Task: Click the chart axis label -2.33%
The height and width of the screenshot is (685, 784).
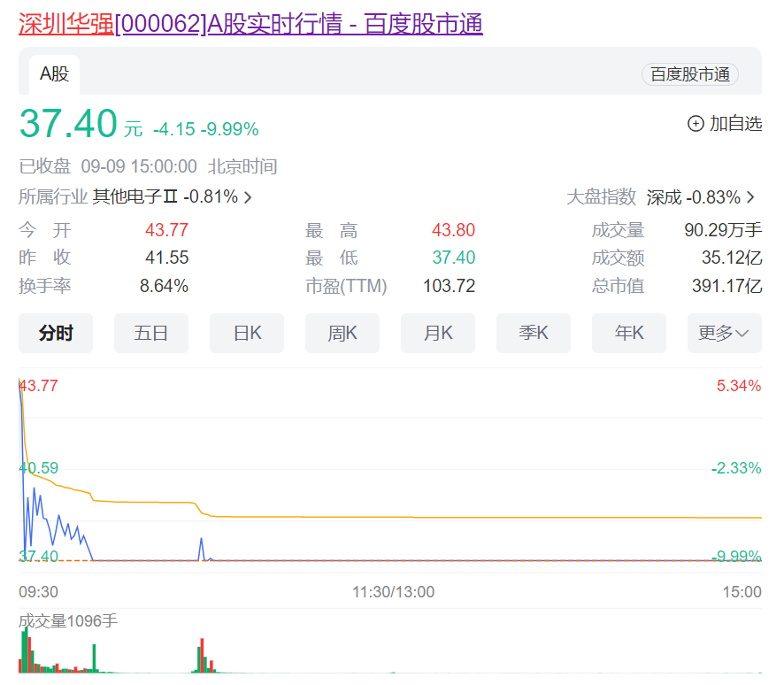Action: coord(736,468)
